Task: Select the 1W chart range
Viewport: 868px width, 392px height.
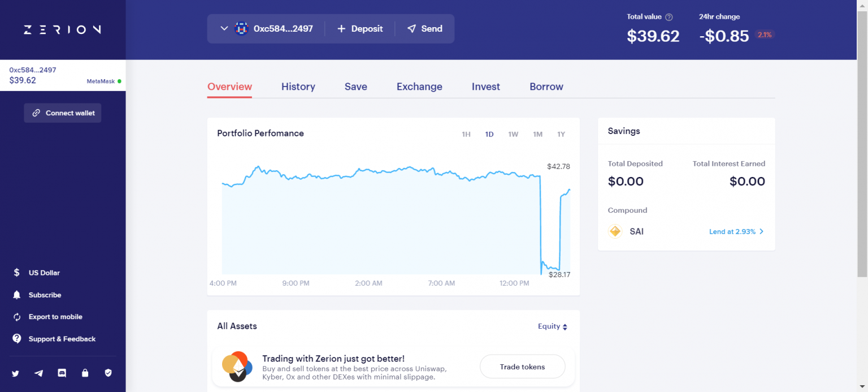Action: click(513, 134)
